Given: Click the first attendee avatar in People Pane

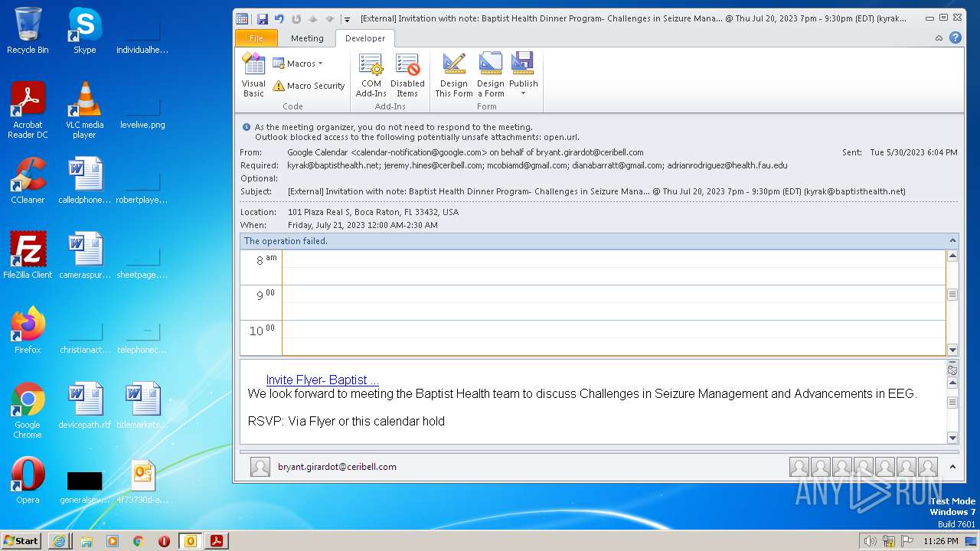Looking at the screenshot, I should coord(799,467).
